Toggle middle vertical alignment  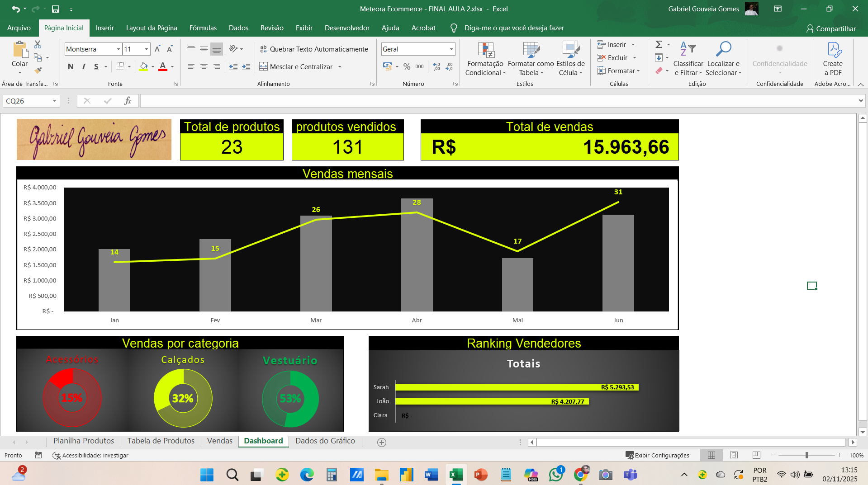204,49
